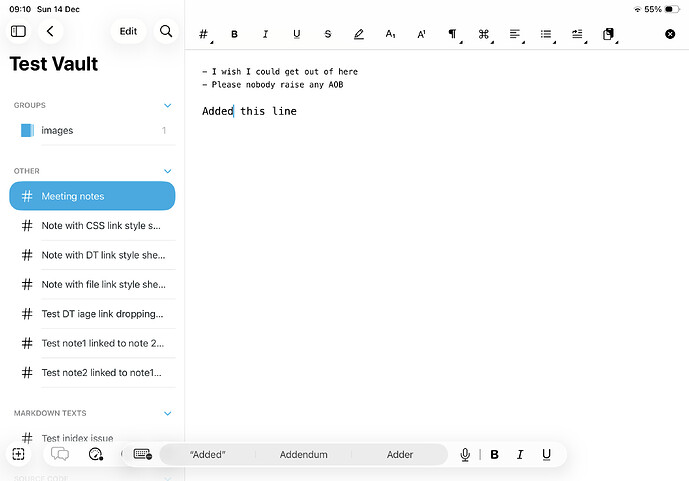Toggle the sidebar panel icon
The width and height of the screenshot is (689, 481).
click(18, 32)
